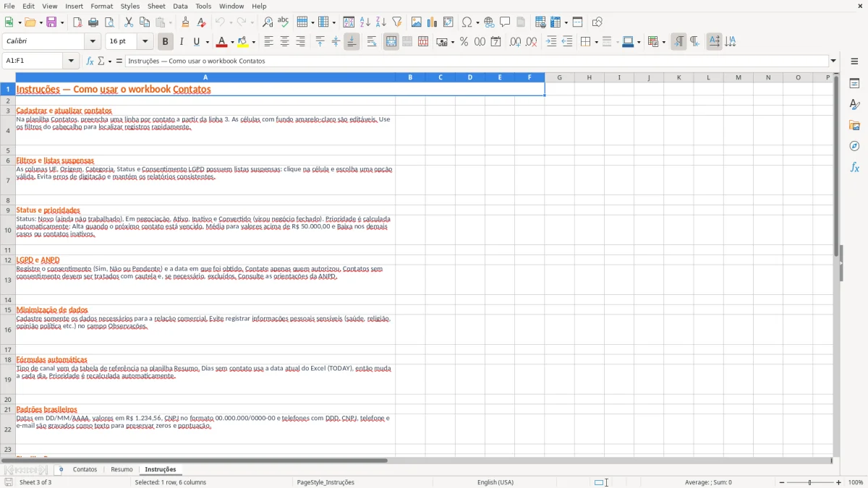Activate Clone Formatting paintbrush
Screen dimensions: 868x488
[x=185, y=22]
